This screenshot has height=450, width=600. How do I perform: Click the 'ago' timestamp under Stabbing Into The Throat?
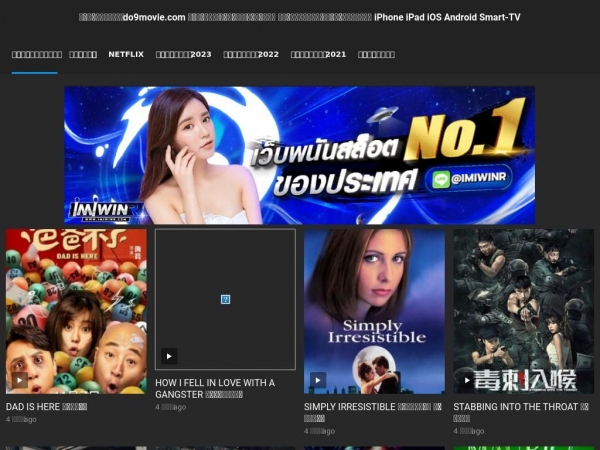click(469, 431)
